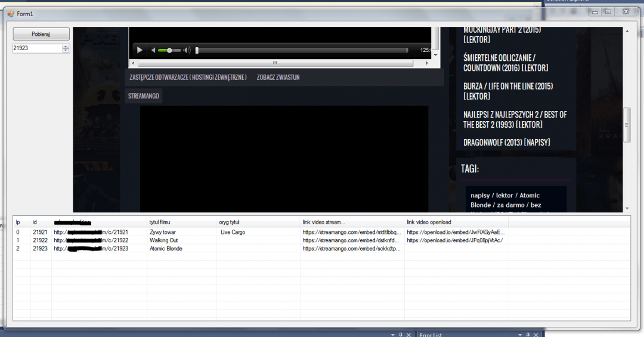Select the Atomic Blonde row
Image resolution: width=644 pixels, height=337 pixels.
(x=166, y=249)
